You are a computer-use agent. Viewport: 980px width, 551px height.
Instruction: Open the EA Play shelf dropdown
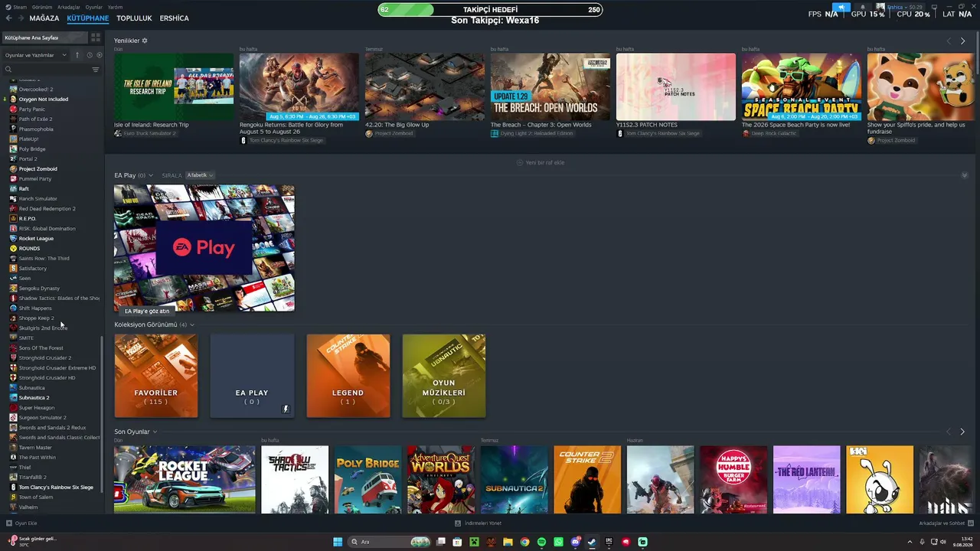[151, 176]
